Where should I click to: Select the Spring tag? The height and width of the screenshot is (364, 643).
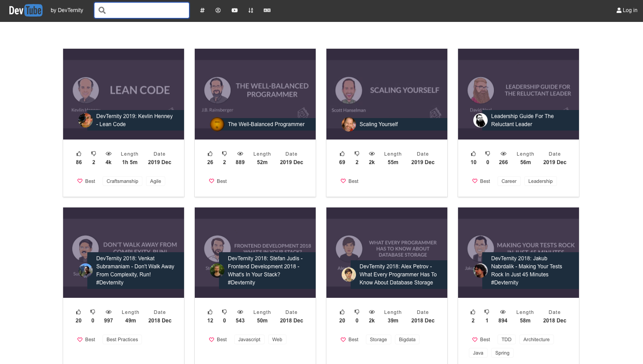[x=502, y=353]
